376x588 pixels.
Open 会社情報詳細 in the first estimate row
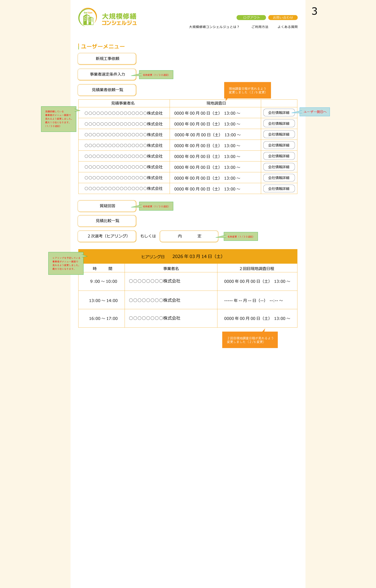pyautogui.click(x=279, y=113)
